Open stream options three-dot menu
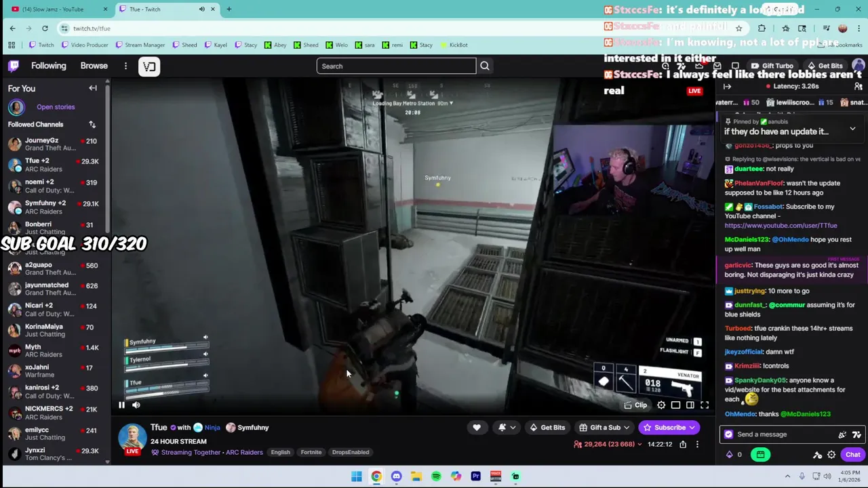868x488 pixels. click(x=697, y=445)
